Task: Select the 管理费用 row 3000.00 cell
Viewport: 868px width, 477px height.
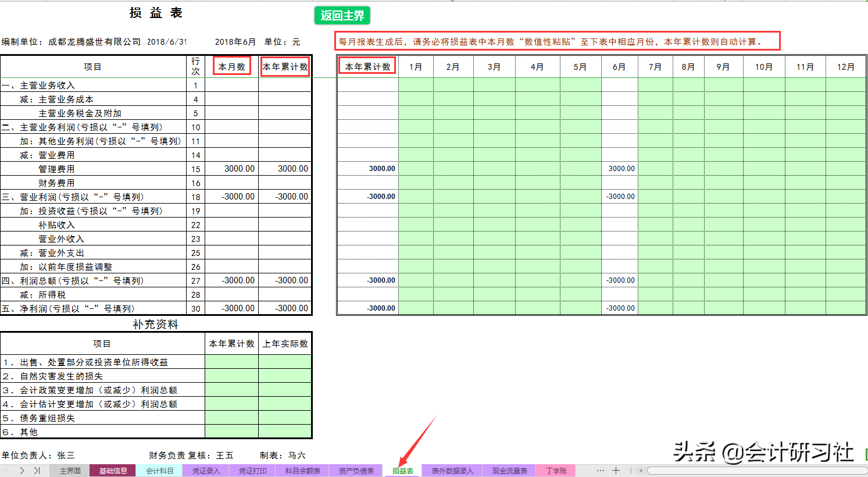Action: [x=232, y=168]
